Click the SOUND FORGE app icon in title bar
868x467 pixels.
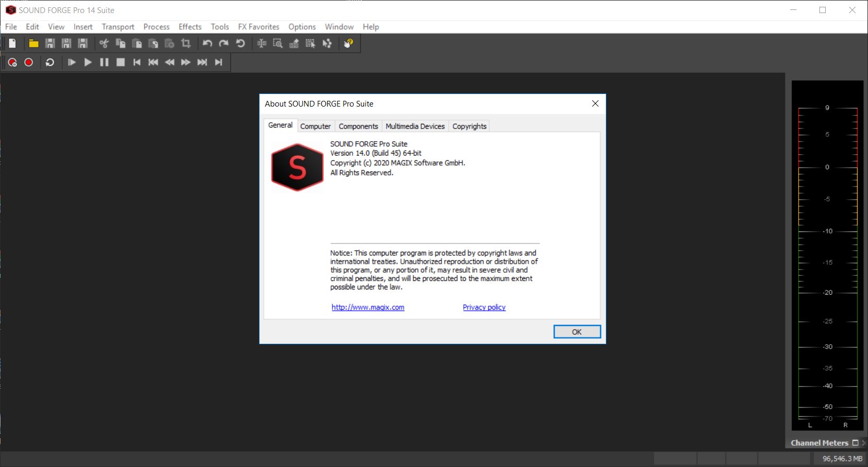[x=10, y=10]
